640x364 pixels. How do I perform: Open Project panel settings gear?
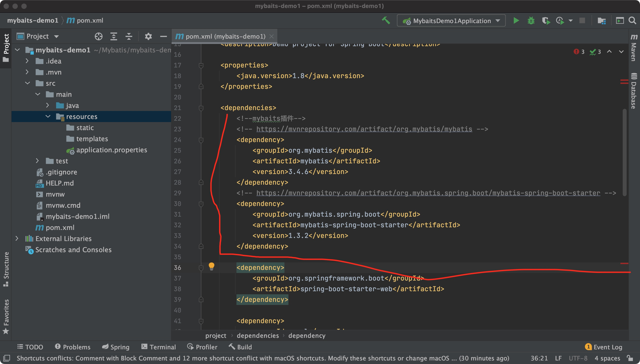click(148, 36)
